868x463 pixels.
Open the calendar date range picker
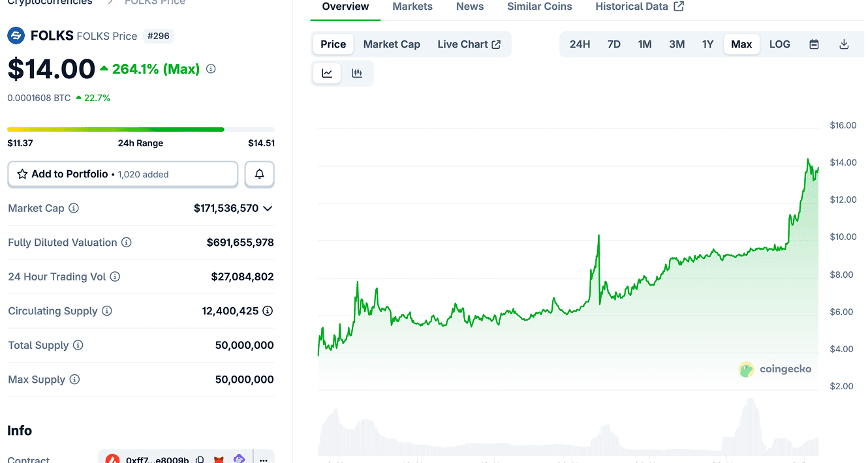(x=814, y=44)
